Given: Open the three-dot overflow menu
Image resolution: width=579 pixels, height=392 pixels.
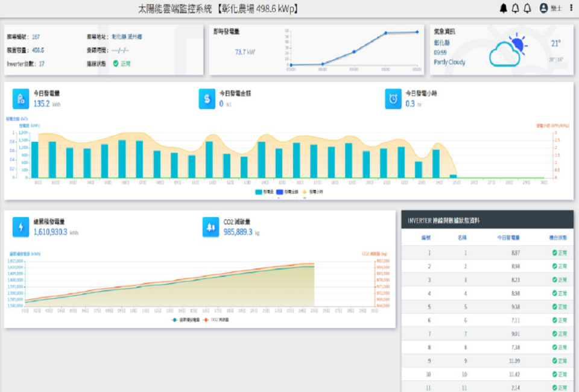Looking at the screenshot, I should click(x=571, y=8).
